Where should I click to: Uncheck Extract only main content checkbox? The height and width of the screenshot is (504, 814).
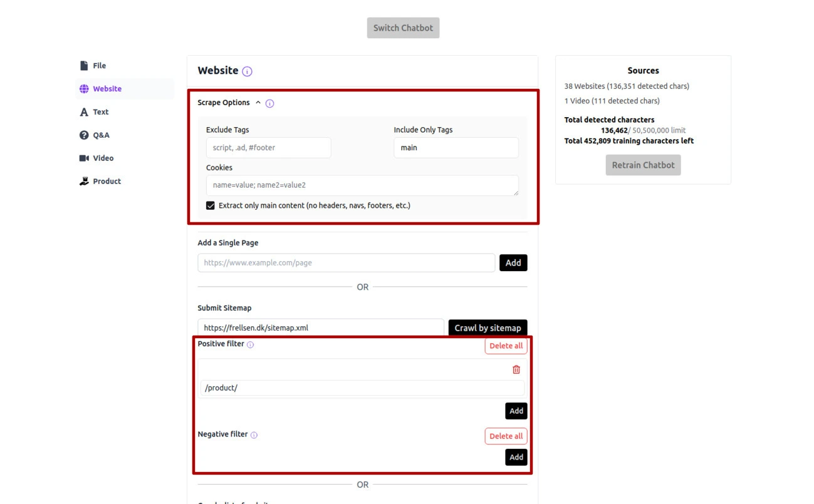[211, 205]
